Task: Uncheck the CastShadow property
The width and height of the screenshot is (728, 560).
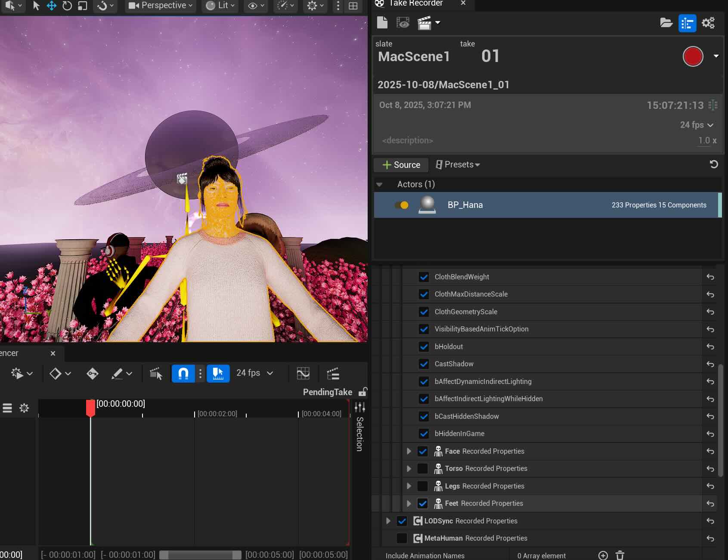Action: tap(424, 364)
